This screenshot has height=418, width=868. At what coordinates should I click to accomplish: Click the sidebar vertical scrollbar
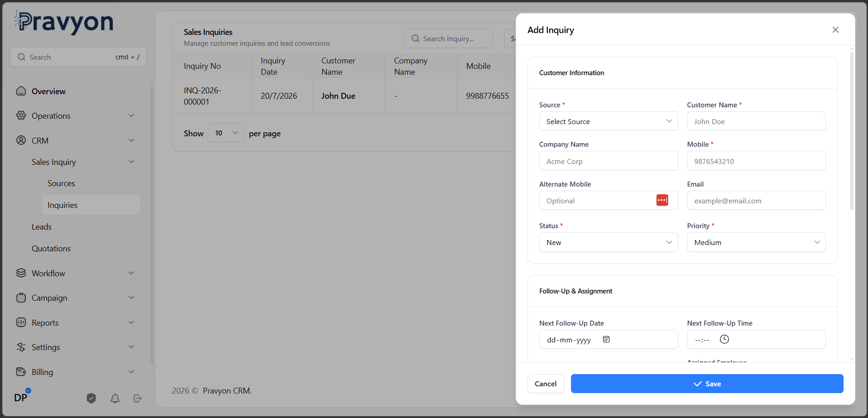[x=152, y=226]
